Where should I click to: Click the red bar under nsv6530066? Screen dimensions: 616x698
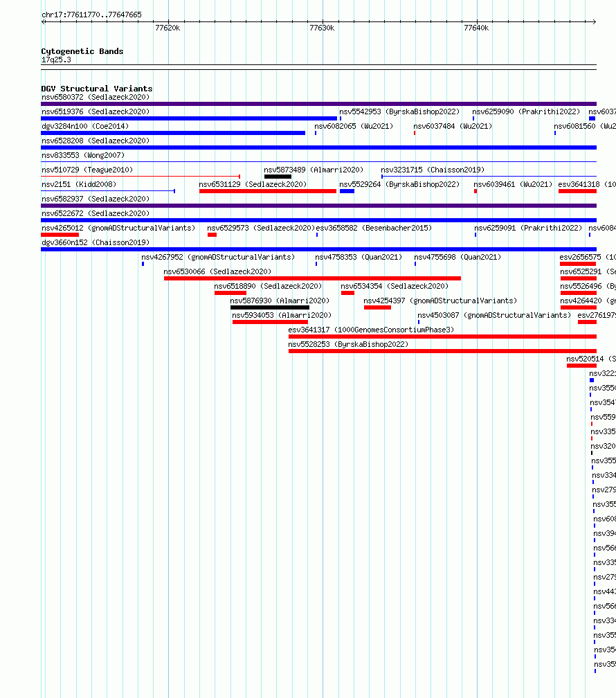coord(312,278)
